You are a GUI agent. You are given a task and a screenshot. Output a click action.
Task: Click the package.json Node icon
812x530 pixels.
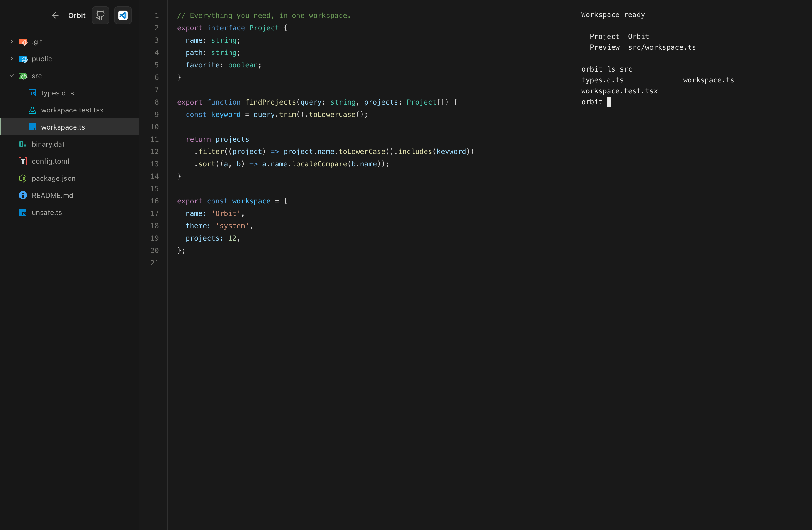pyautogui.click(x=23, y=178)
